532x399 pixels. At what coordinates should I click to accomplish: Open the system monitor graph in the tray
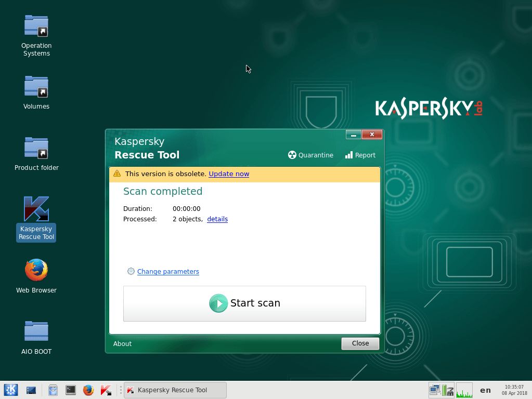[464, 390]
